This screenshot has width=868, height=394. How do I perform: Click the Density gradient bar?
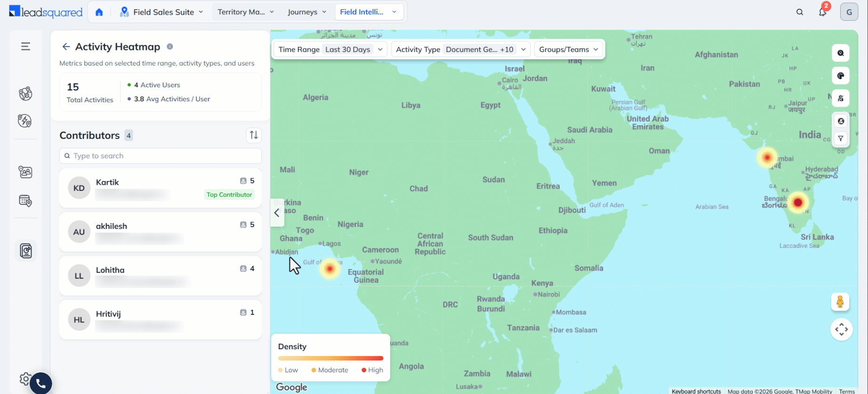pos(330,358)
